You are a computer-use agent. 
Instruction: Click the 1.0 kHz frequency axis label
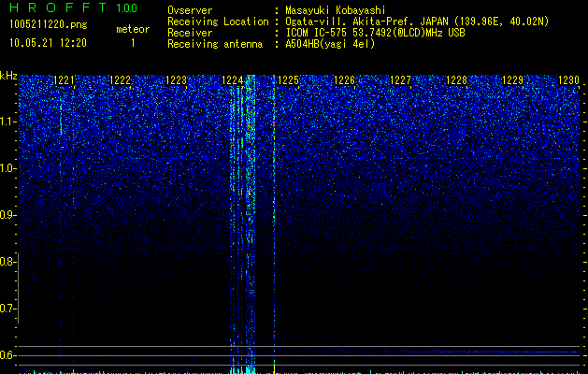tap(7, 168)
